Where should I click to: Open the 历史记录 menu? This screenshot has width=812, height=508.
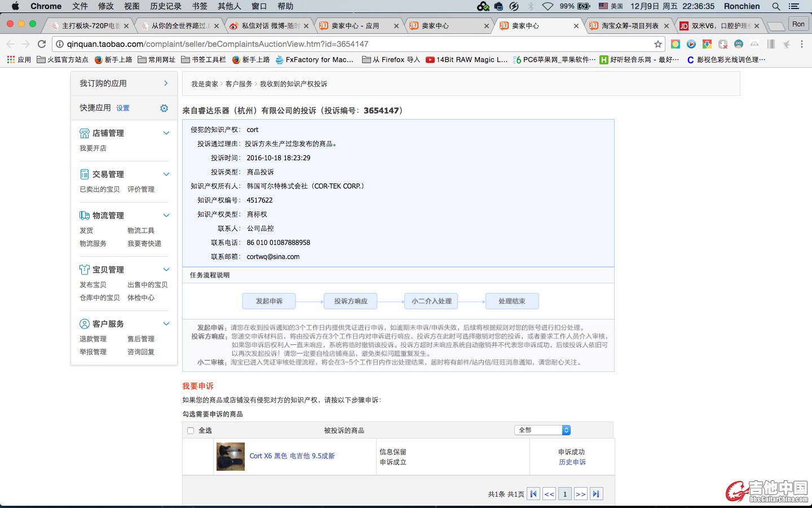tap(166, 6)
